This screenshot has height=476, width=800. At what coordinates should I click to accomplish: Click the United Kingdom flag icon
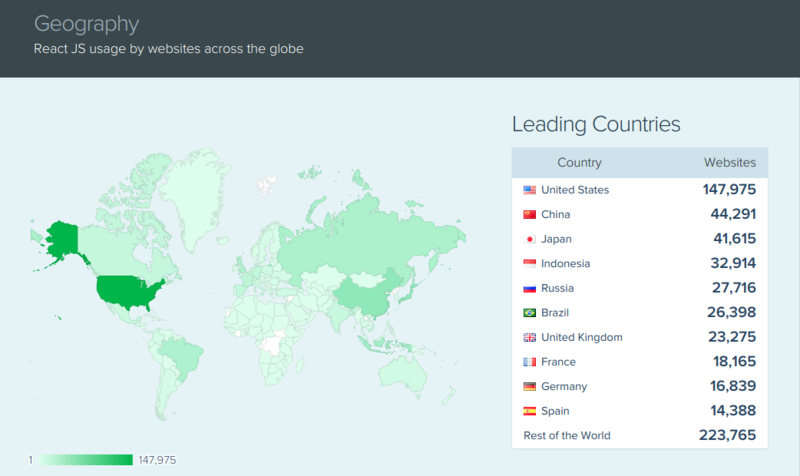pyautogui.click(x=530, y=337)
